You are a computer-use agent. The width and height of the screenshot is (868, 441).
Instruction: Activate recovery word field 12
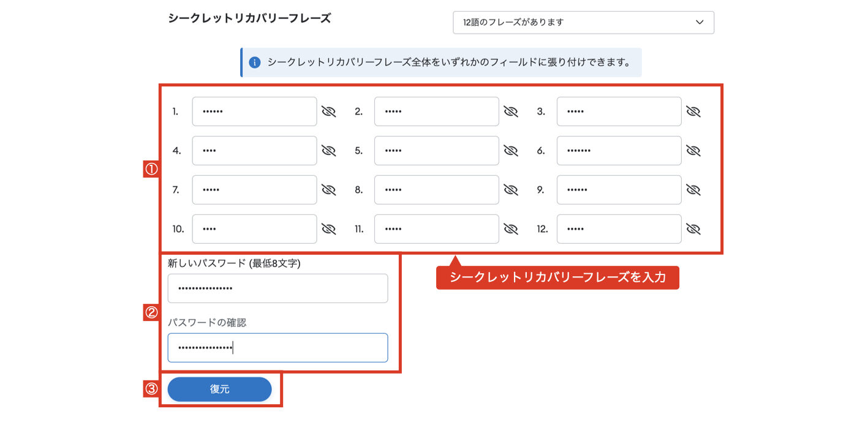619,229
